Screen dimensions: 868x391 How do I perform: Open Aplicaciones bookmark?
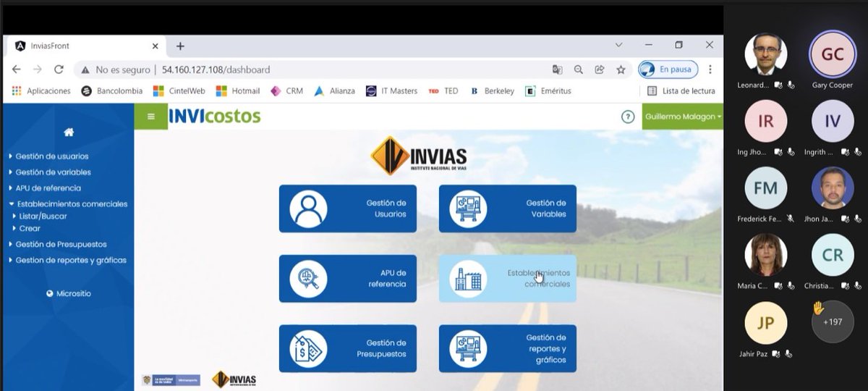coord(42,91)
